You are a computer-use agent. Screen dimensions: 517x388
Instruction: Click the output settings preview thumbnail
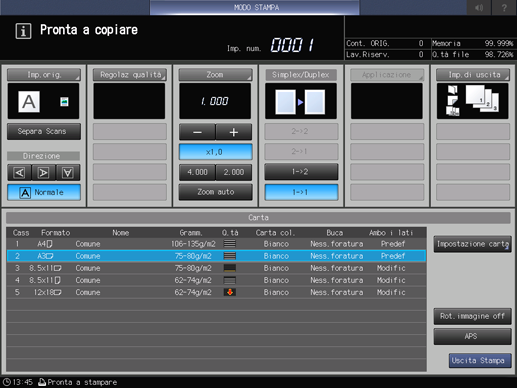(472, 101)
